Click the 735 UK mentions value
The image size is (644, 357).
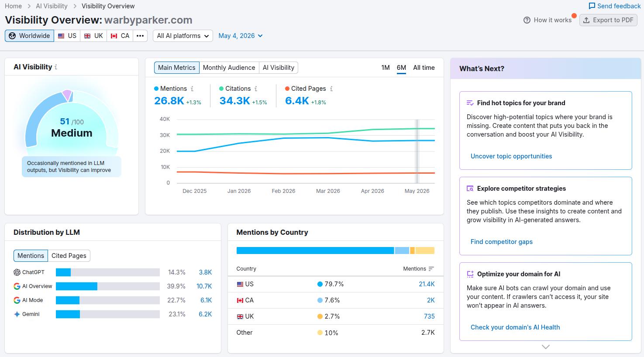tap(429, 316)
